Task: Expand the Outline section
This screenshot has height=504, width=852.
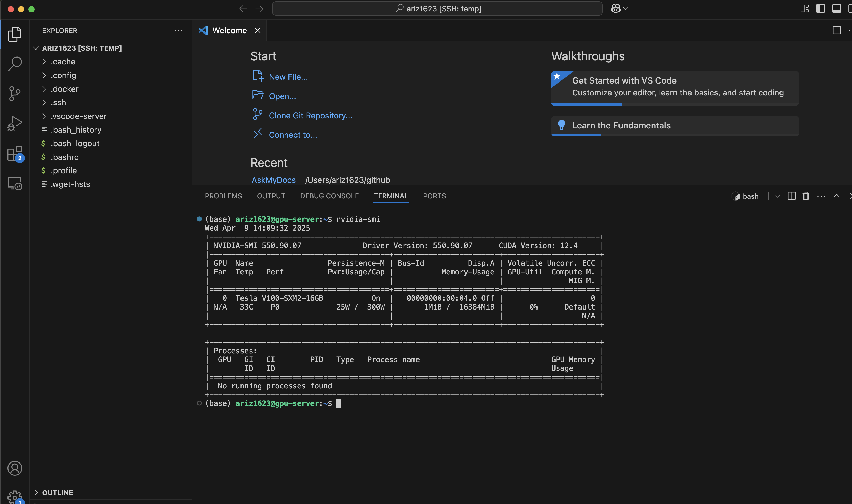Action: pyautogui.click(x=110, y=492)
